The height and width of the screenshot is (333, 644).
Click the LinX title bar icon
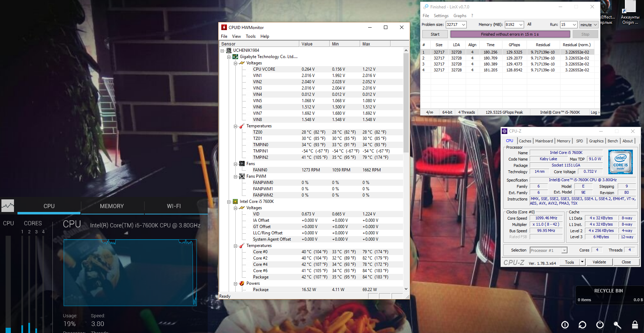[x=426, y=7]
